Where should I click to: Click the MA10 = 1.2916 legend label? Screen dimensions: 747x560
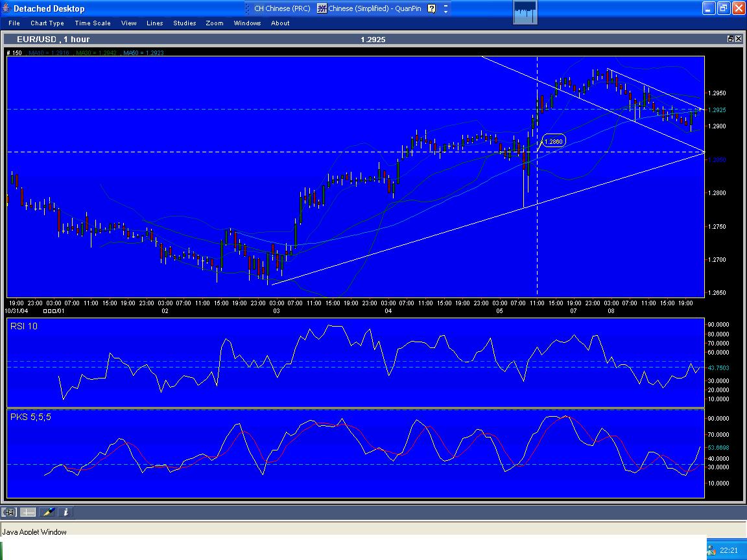pos(49,53)
